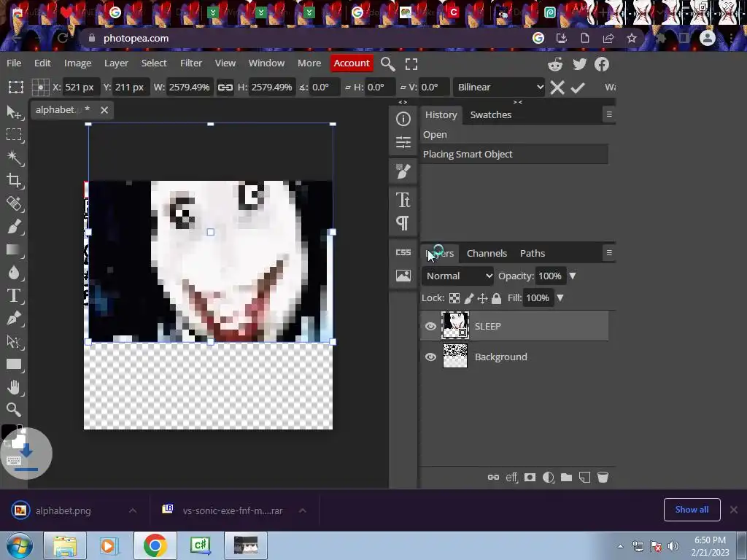Image resolution: width=747 pixels, height=560 pixels.
Task: Click the red Account button
Action: pos(352,63)
